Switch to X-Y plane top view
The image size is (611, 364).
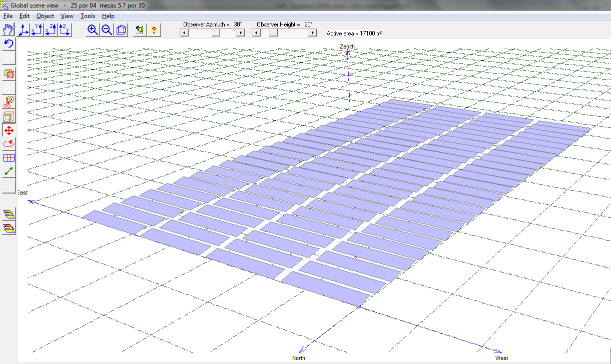click(x=38, y=30)
